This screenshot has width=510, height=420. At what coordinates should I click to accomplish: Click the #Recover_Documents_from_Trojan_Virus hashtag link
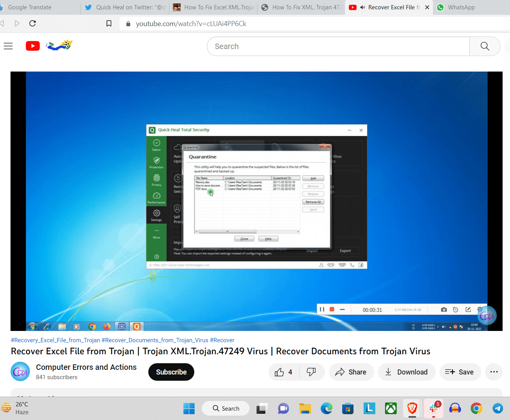click(155, 340)
